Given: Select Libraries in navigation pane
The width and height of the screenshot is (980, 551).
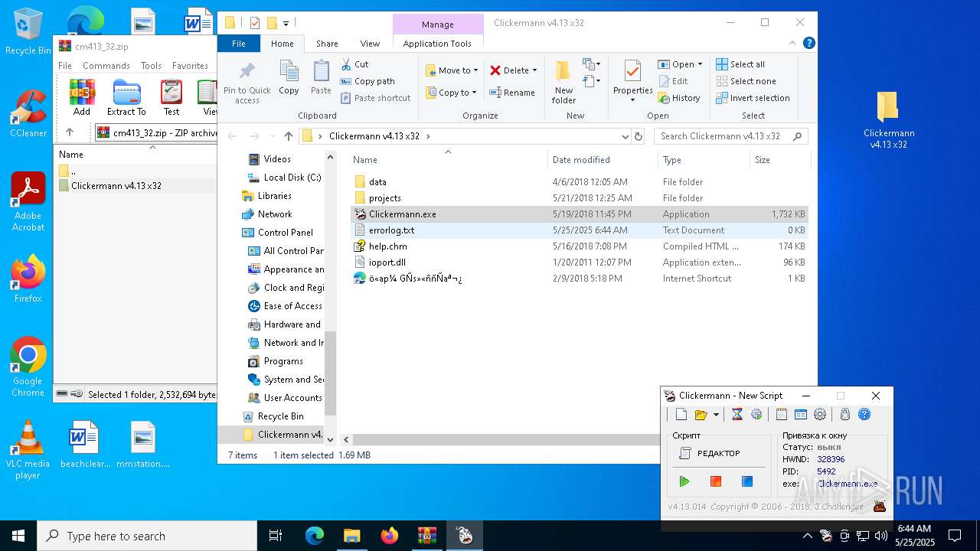Looking at the screenshot, I should [268, 196].
